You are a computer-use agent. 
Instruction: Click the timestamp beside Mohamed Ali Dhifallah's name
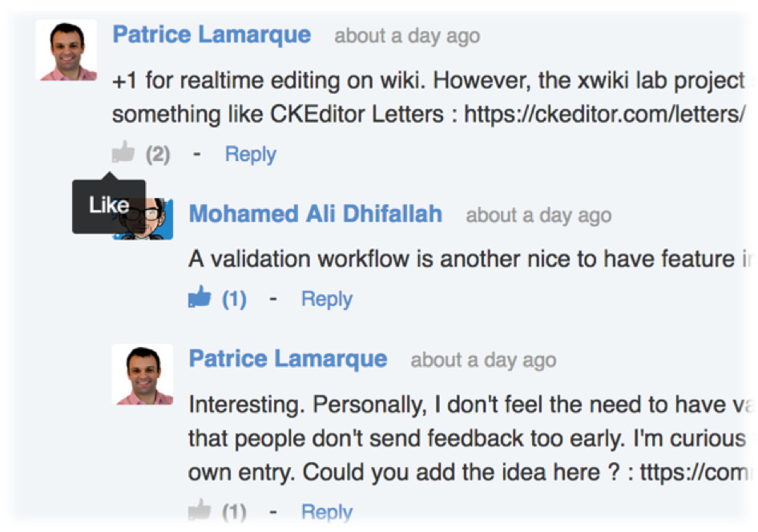tap(538, 216)
